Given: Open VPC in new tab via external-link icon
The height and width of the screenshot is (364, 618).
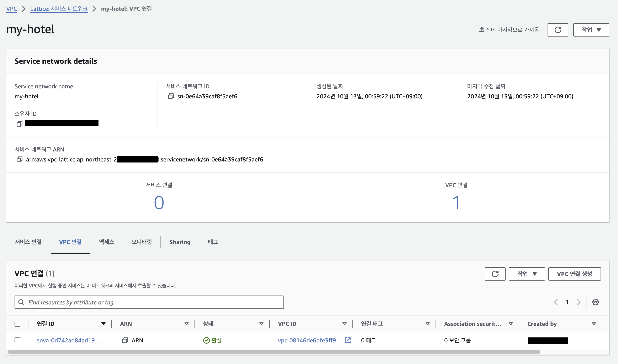Looking at the screenshot, I should [348, 340].
